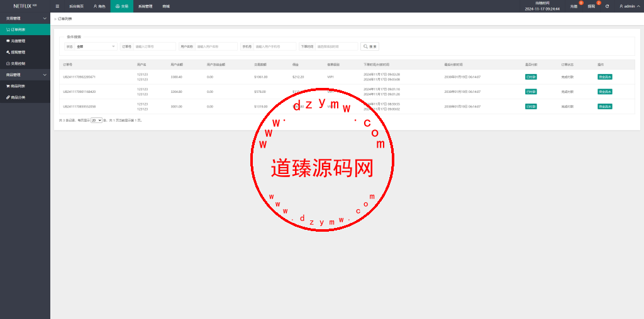Image resolution: width=644 pixels, height=319 pixels.
Task: Open the per-page count dropdown showing 20
Action: 96,121
